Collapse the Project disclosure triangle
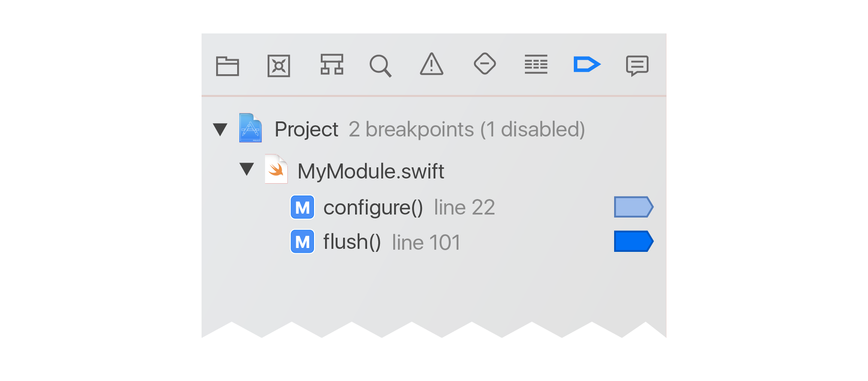 [220, 130]
